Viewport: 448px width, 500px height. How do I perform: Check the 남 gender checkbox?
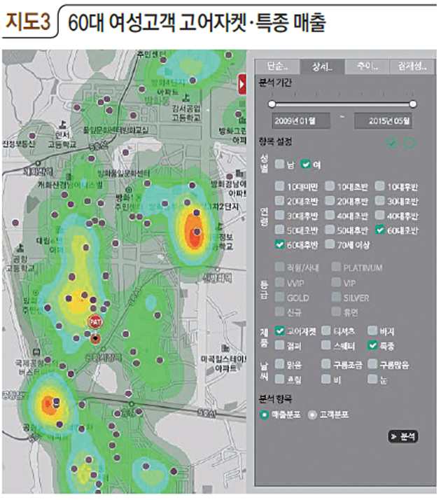[279, 165]
